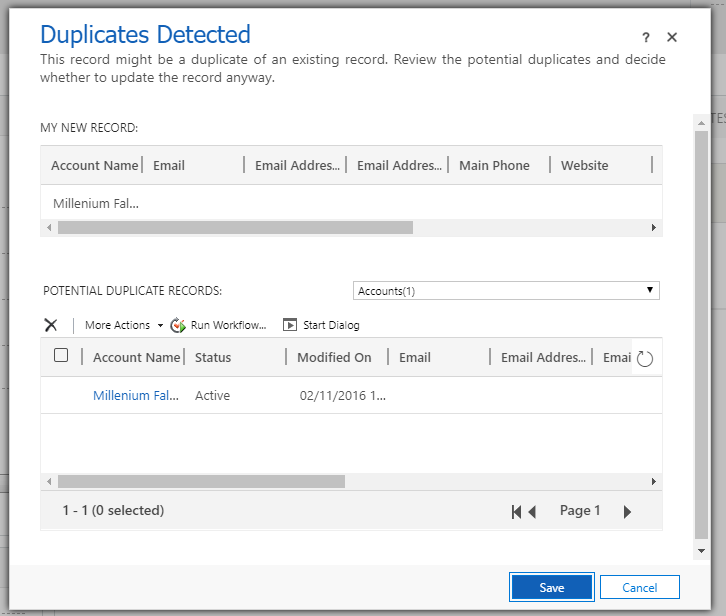Click Email column header in duplicates grid

coord(414,357)
